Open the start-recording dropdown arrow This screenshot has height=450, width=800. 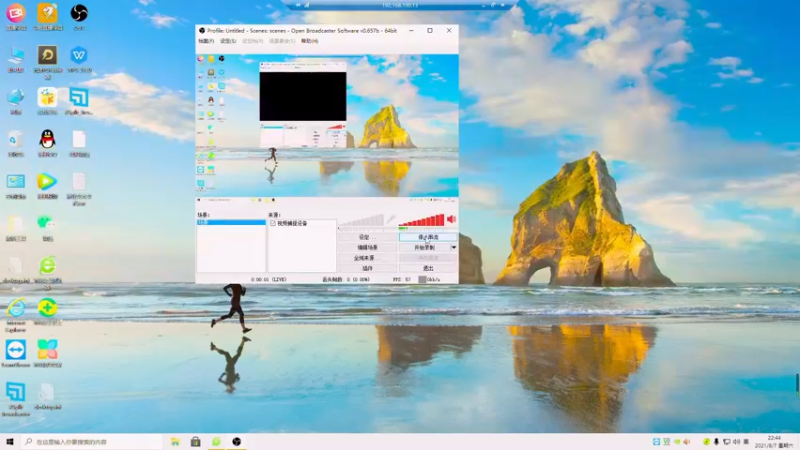point(453,247)
